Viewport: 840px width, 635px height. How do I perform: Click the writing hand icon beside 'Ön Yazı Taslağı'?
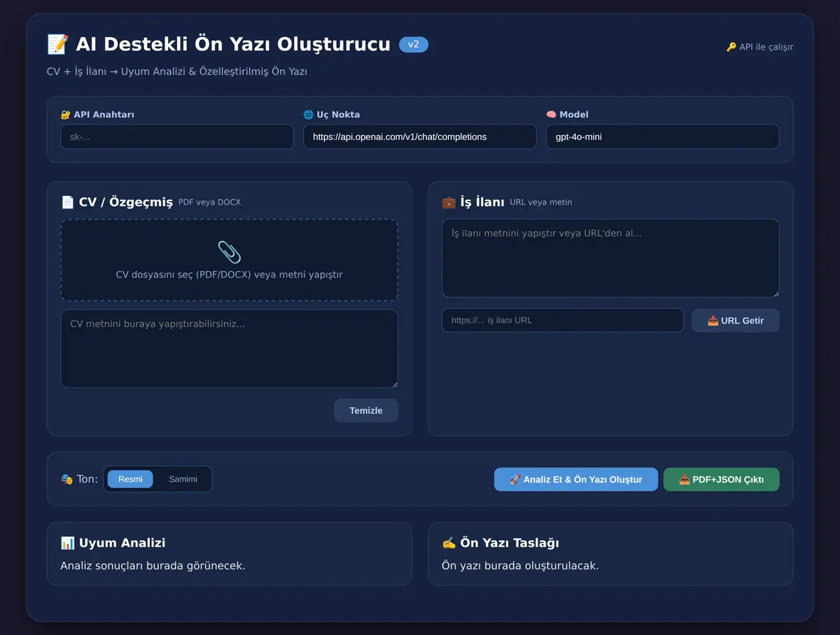[x=449, y=543]
